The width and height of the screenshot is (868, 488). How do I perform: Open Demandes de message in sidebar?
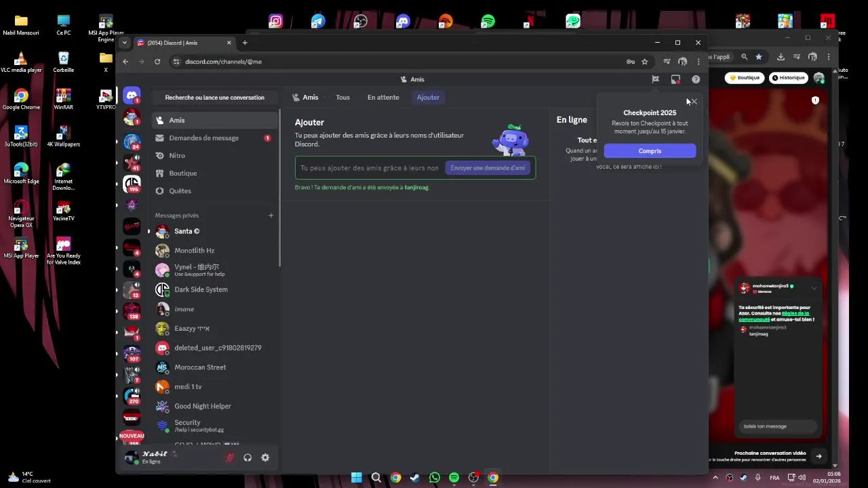click(x=214, y=138)
